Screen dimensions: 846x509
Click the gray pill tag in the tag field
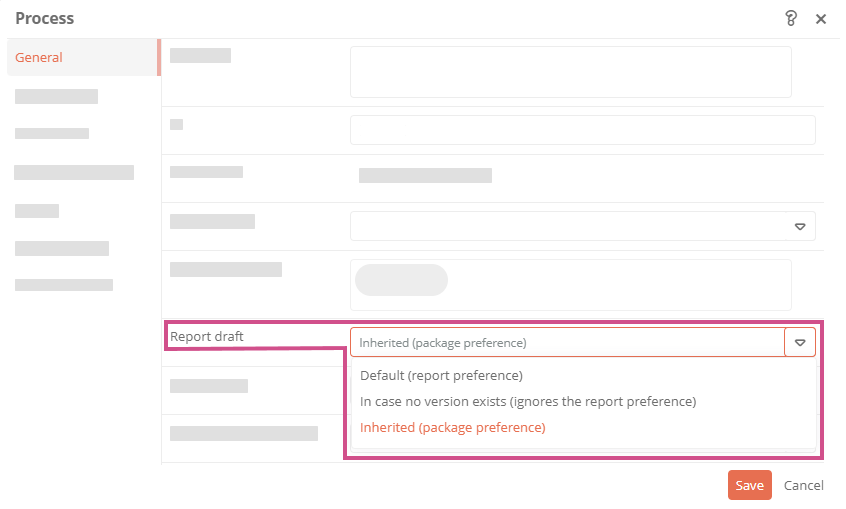point(402,280)
